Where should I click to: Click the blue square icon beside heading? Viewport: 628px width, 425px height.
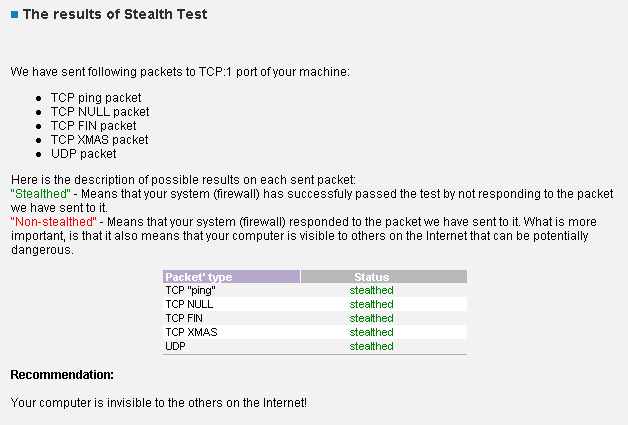(x=14, y=16)
